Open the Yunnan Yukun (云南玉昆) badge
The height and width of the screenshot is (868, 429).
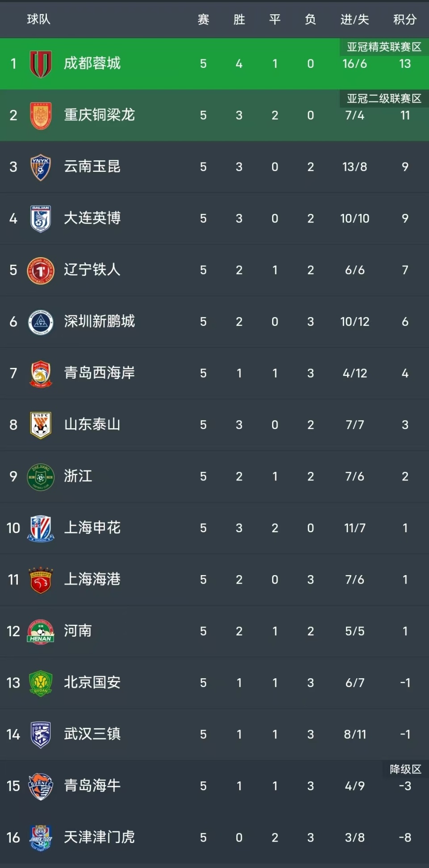[x=41, y=167]
